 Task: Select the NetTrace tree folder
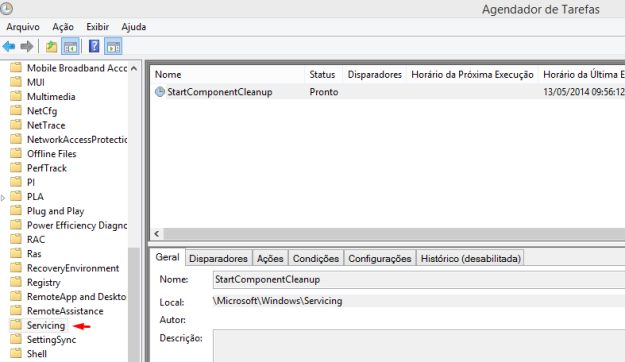click(x=46, y=125)
